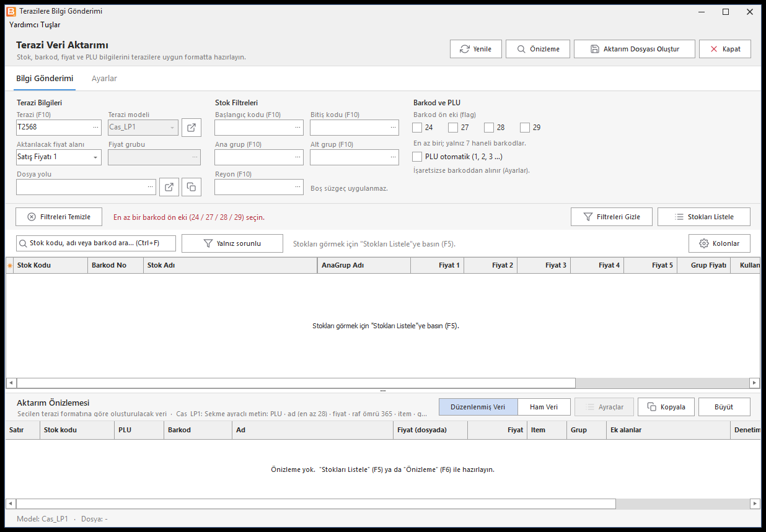Open the Alt grup lookup ellipsis button
The width and height of the screenshot is (766, 532).
pos(394,157)
